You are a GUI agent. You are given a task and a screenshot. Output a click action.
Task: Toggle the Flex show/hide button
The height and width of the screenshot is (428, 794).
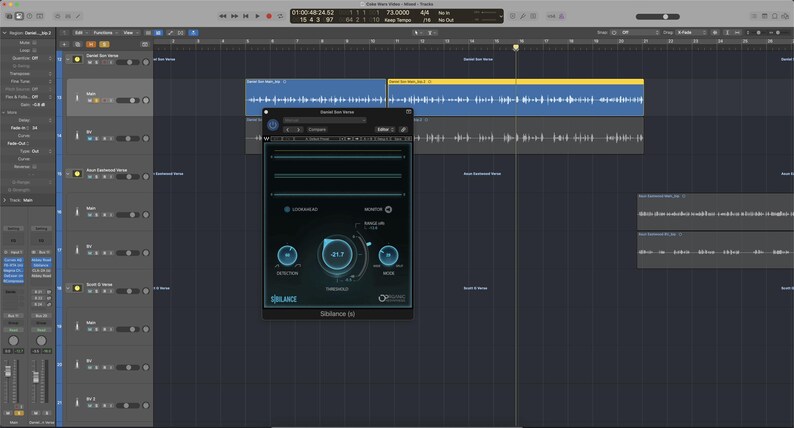[181, 32]
